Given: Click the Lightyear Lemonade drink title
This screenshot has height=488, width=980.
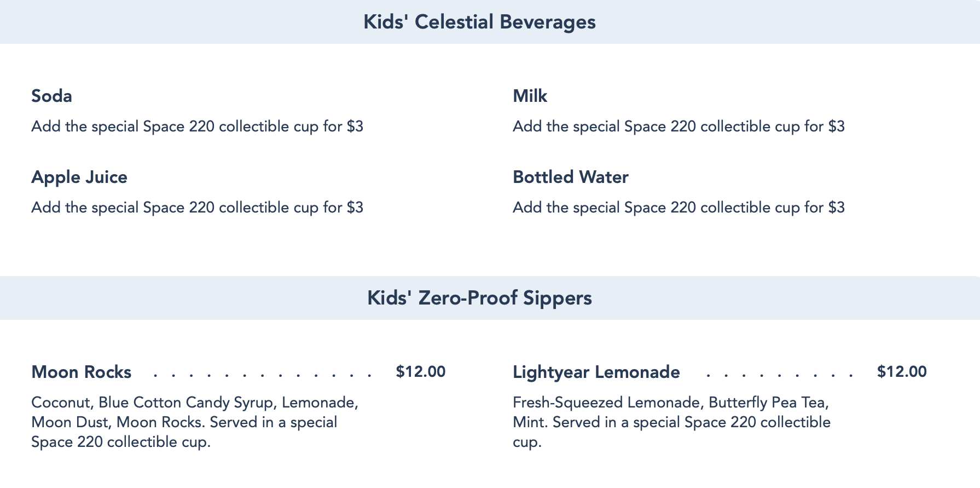Looking at the screenshot, I should point(596,372).
